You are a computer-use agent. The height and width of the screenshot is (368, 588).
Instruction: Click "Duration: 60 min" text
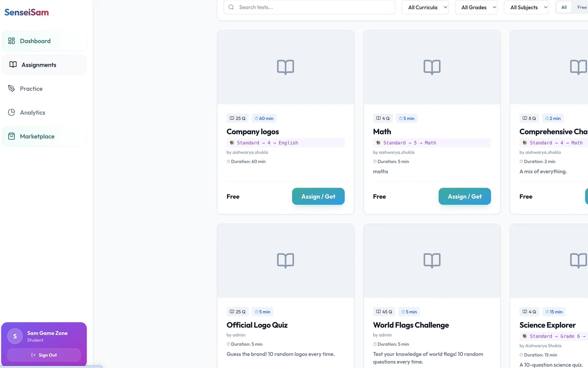tap(246, 162)
